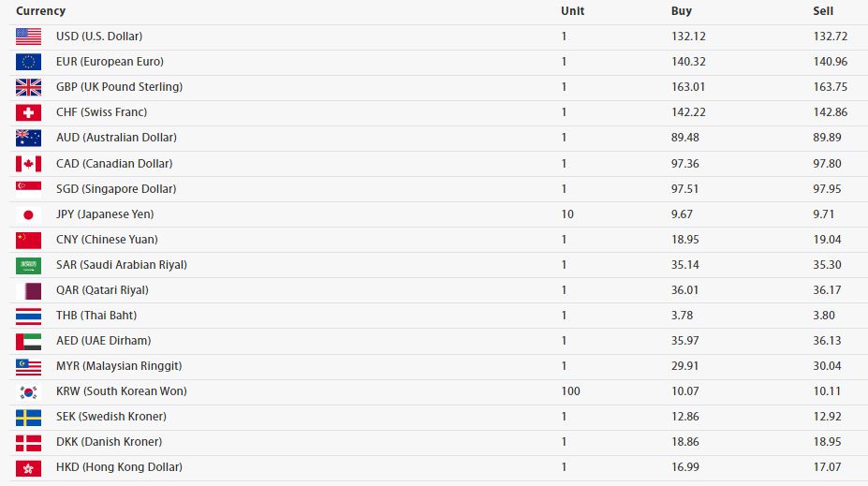Select the Qatari maroon flag icon

point(28,291)
